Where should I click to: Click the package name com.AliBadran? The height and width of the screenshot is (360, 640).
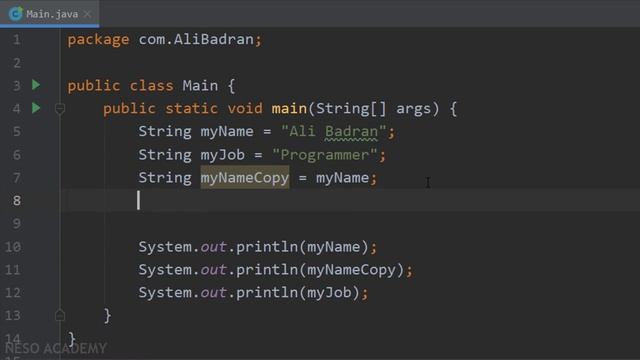point(196,40)
